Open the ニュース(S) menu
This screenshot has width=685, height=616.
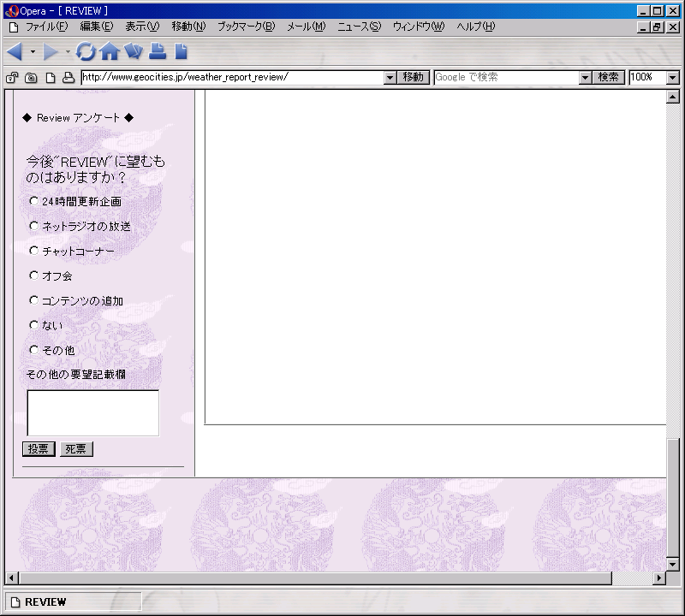tap(359, 27)
